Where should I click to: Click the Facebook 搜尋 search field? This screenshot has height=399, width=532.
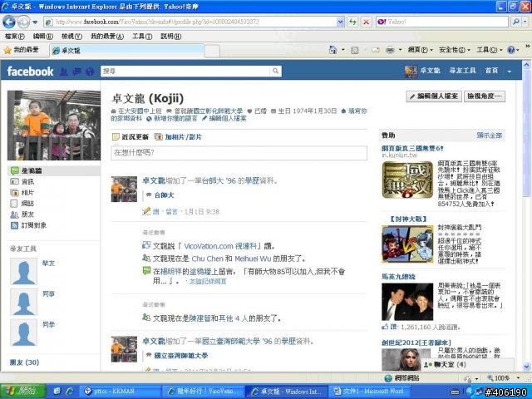point(185,71)
